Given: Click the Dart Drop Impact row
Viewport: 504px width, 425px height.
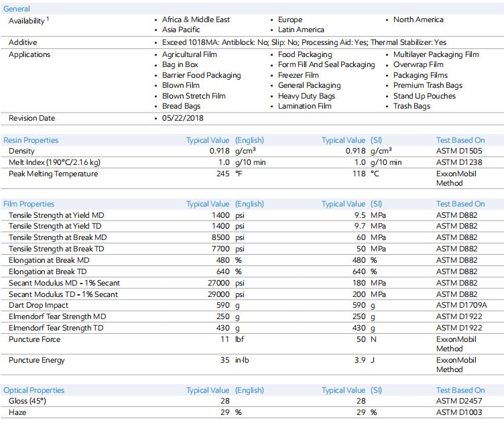Looking at the screenshot, I should click(252, 305).
